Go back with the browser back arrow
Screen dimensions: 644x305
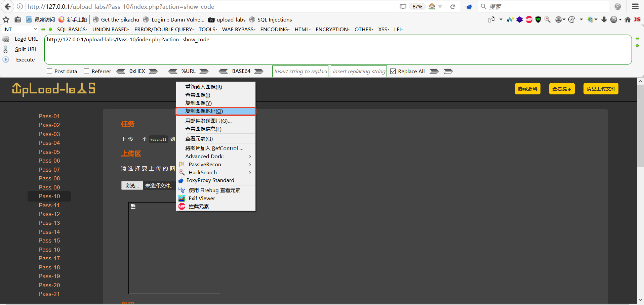point(7,6)
